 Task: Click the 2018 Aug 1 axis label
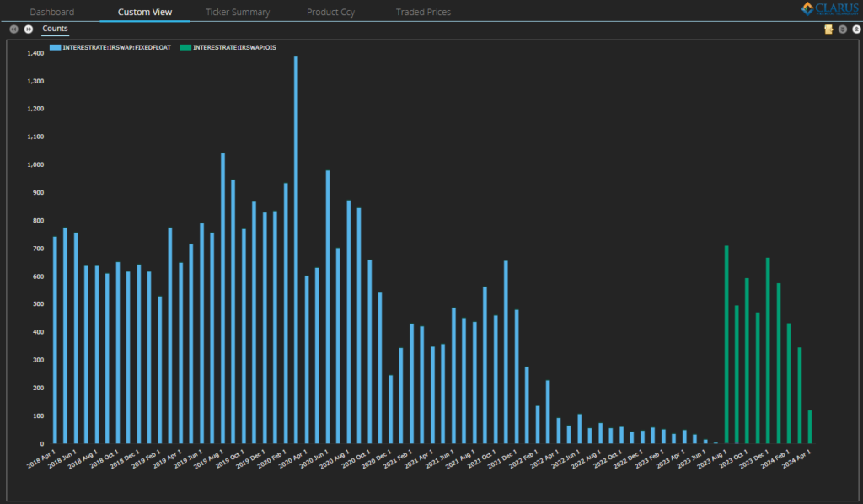(83, 458)
